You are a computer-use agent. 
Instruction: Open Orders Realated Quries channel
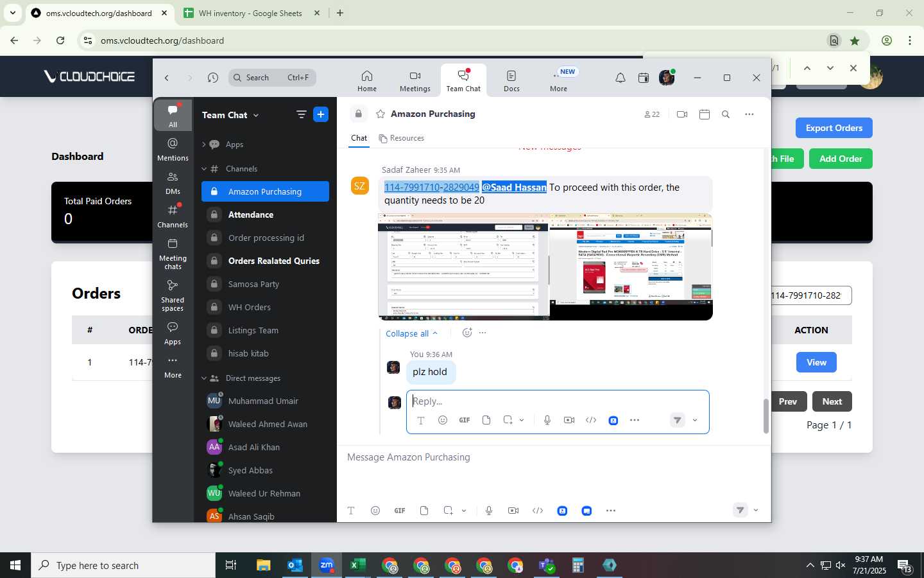coord(265,261)
